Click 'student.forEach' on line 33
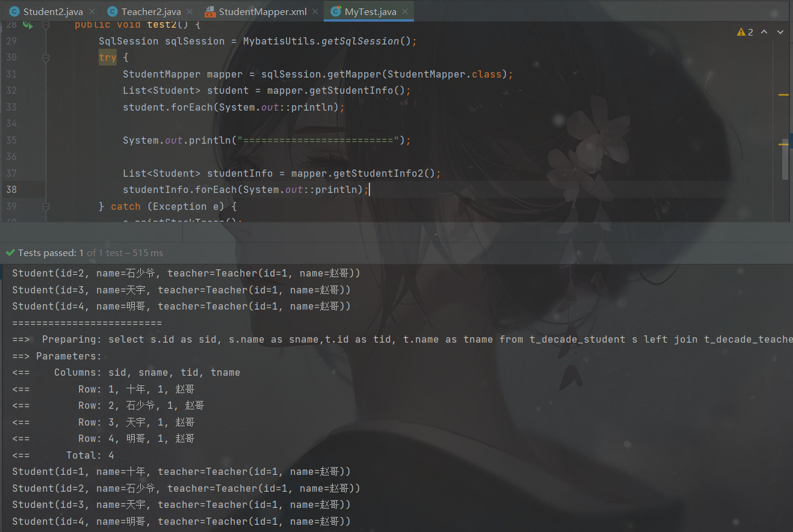Viewport: 793px width, 532px height. coord(168,107)
